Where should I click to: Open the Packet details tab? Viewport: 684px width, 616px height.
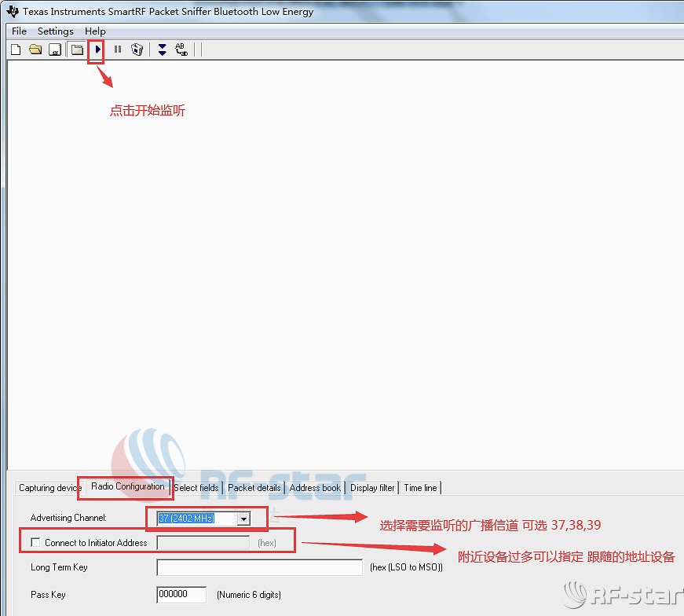pyautogui.click(x=254, y=488)
